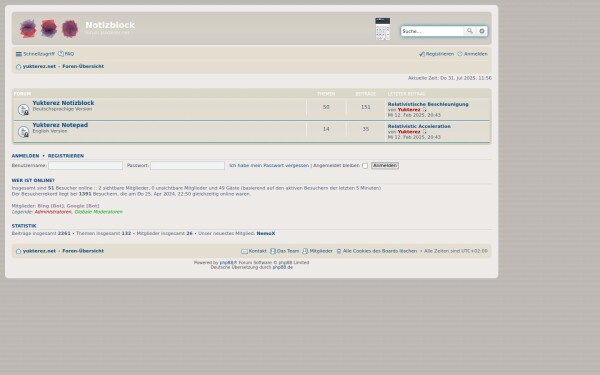Click the Aktuelle Zeit timestamp text

[450, 78]
